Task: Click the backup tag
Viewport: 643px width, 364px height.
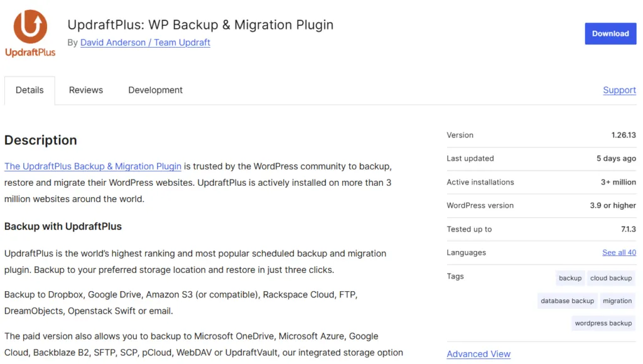Action: click(570, 278)
